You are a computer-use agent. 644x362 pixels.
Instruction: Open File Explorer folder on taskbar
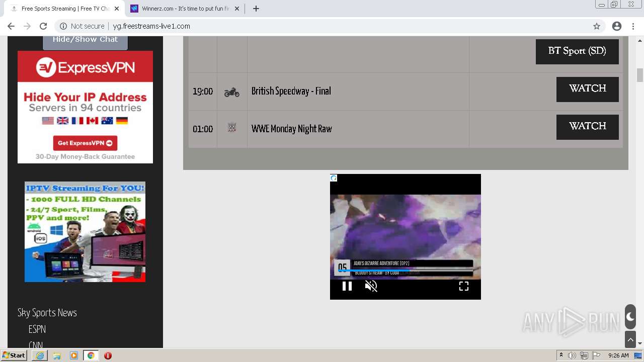click(57, 355)
